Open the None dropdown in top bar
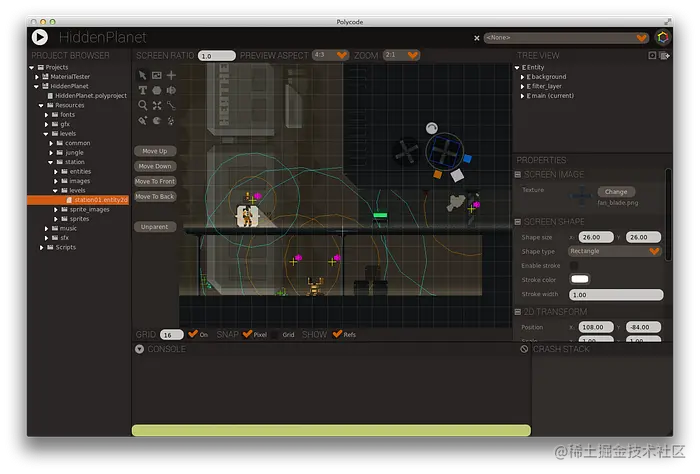The height and width of the screenshot is (474, 700). coord(566,37)
